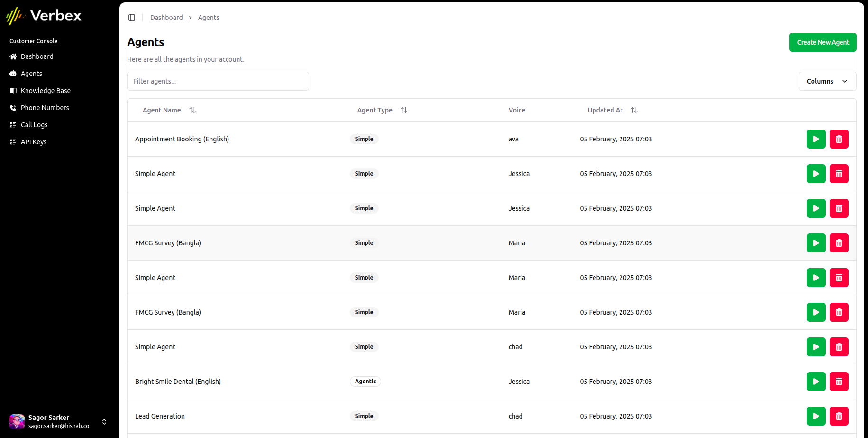The width and height of the screenshot is (868, 438).
Task: Open the Columns dropdown
Action: (x=827, y=81)
